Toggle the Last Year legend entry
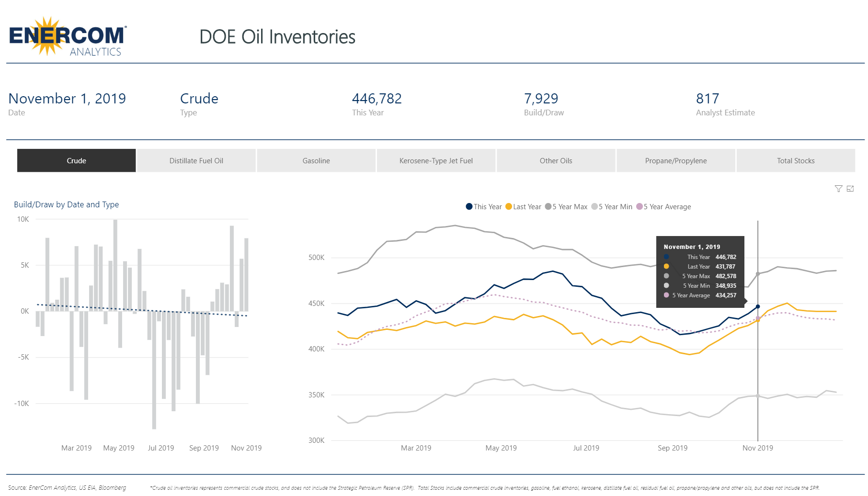 point(523,207)
